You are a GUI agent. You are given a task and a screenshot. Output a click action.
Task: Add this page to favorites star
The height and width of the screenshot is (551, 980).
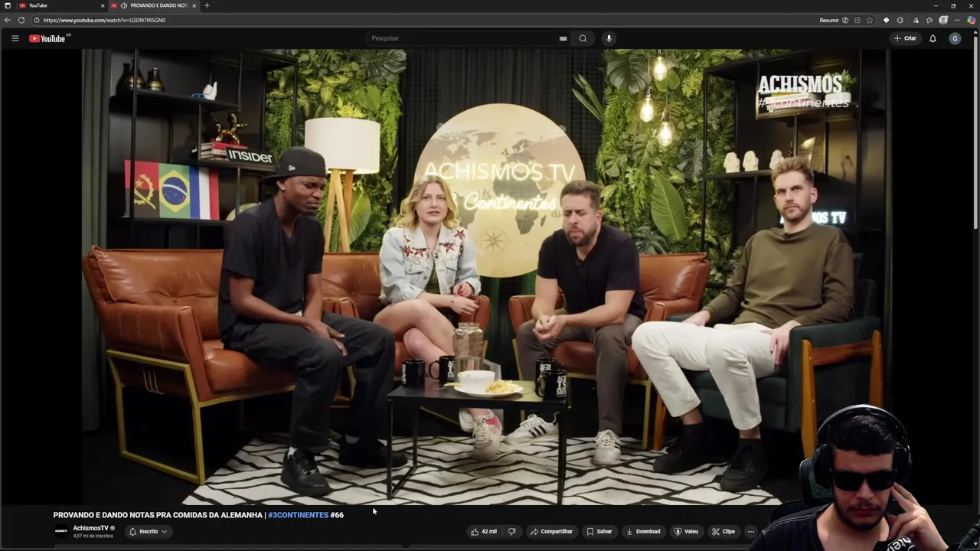pos(870,20)
